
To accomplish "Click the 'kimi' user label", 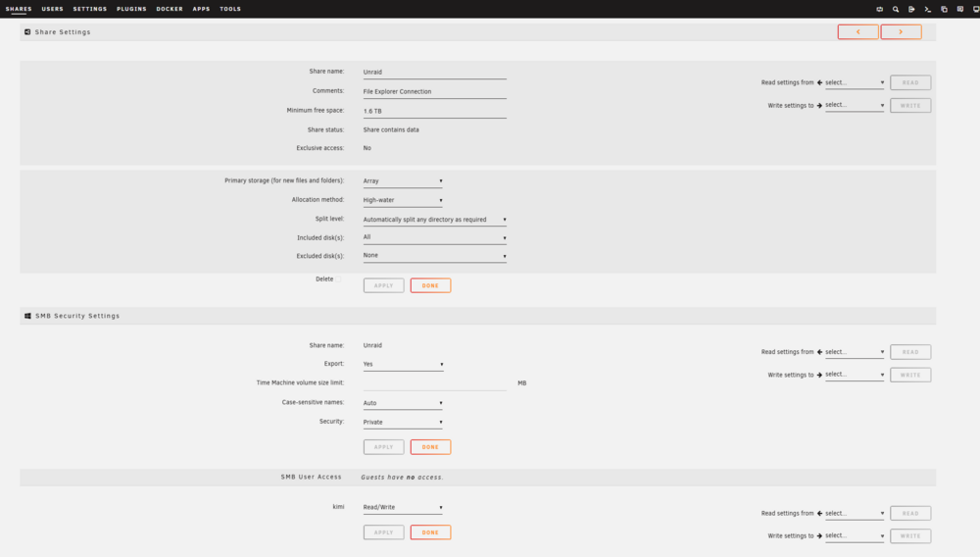I will click(x=338, y=507).
